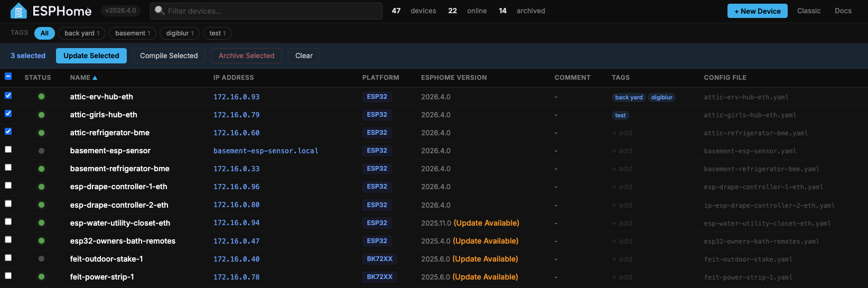
Task: Check esp-water-utility-closet-eth row checkbox
Action: (8, 222)
